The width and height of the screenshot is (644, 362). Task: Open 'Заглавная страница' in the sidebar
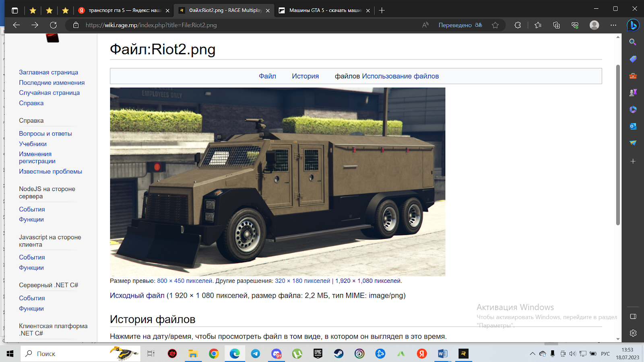pos(48,72)
